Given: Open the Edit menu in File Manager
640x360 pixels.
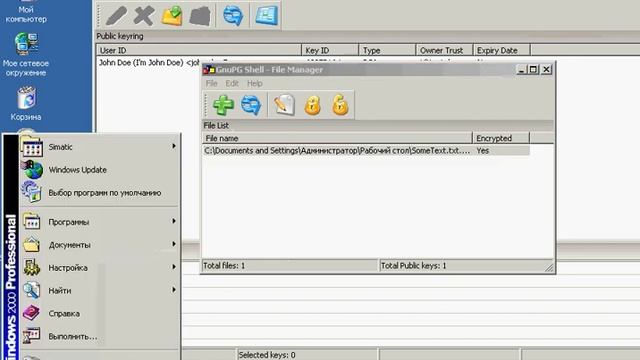Looking at the screenshot, I should pos(232,83).
